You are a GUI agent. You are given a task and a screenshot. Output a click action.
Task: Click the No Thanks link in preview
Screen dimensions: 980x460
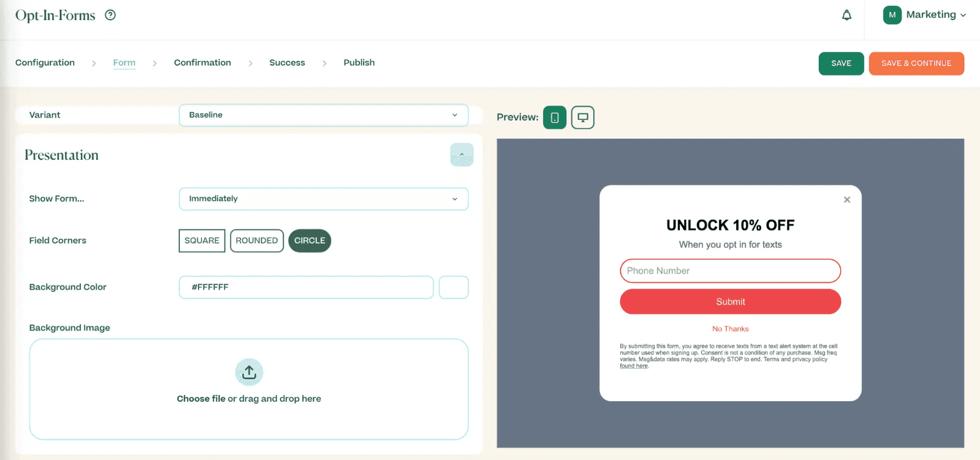[730, 329]
